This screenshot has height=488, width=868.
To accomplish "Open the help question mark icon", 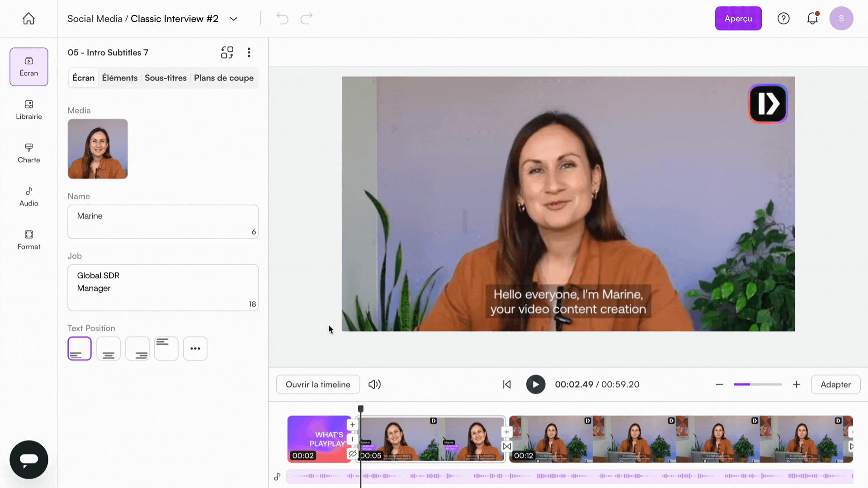I will (x=783, y=19).
